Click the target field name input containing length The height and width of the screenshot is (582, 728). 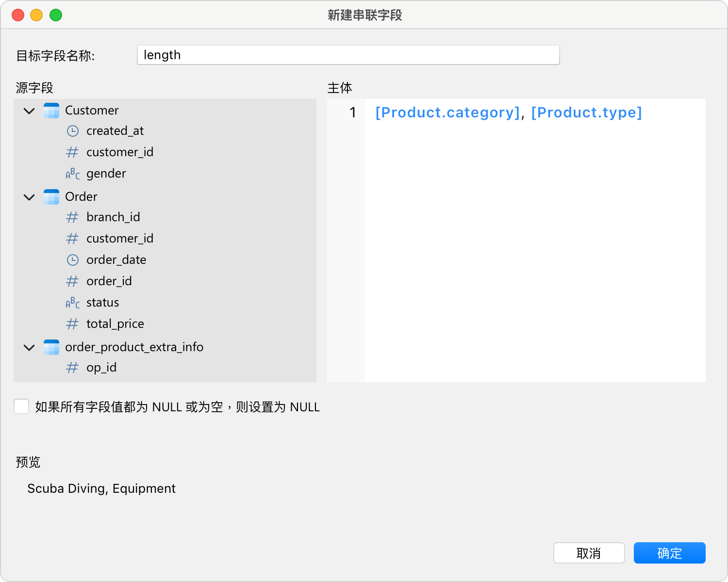[x=348, y=55]
